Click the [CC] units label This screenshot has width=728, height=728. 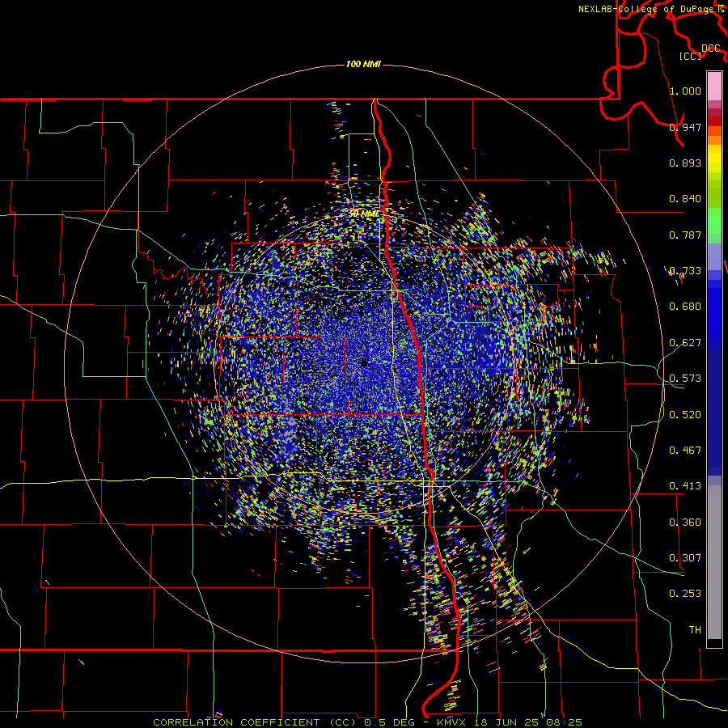point(691,56)
